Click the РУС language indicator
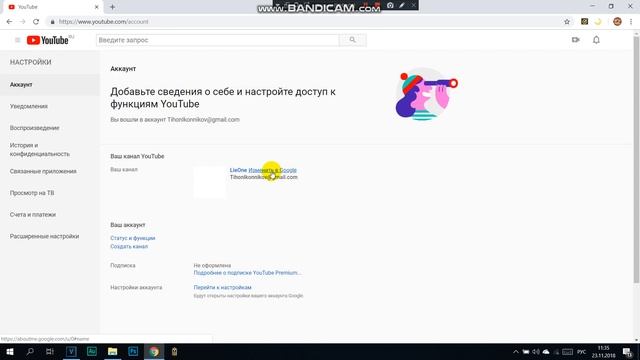The width and height of the screenshot is (640, 360). pos(582,352)
